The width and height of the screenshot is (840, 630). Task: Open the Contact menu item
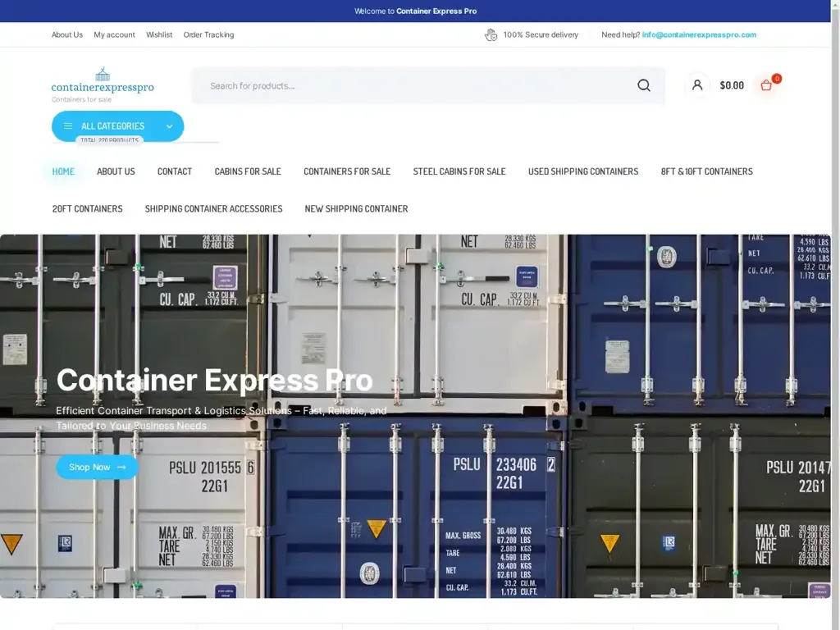[175, 171]
